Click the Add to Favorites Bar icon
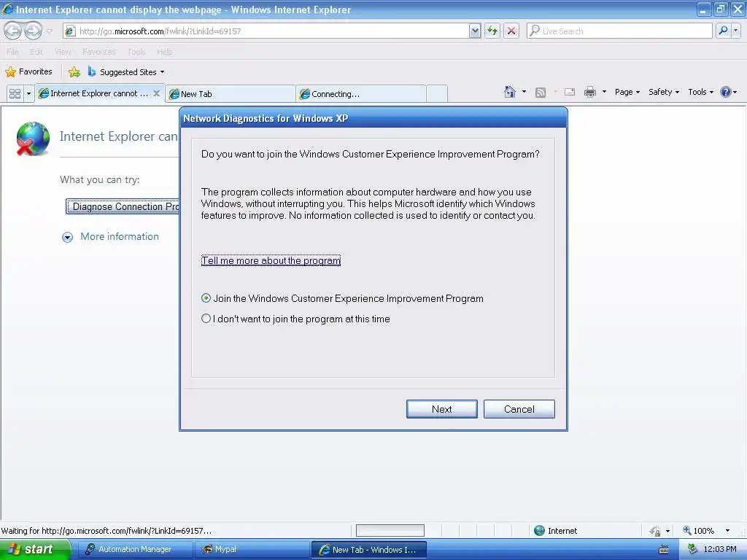 74,72
